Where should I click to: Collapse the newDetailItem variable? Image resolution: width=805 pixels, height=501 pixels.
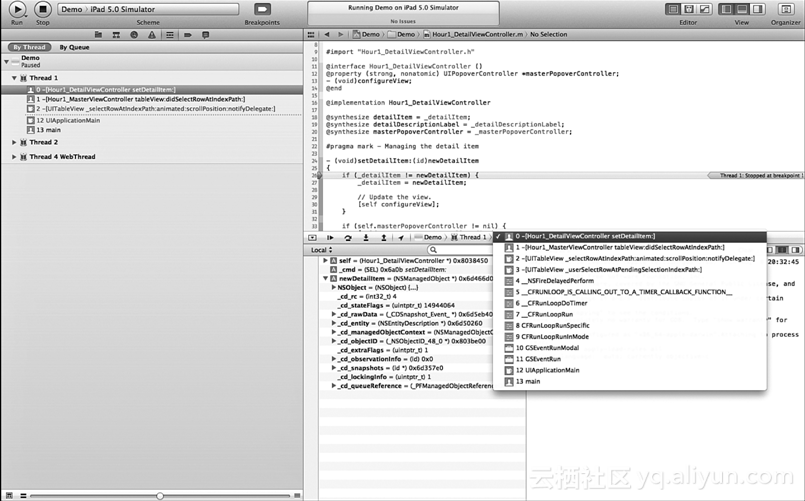pos(325,279)
